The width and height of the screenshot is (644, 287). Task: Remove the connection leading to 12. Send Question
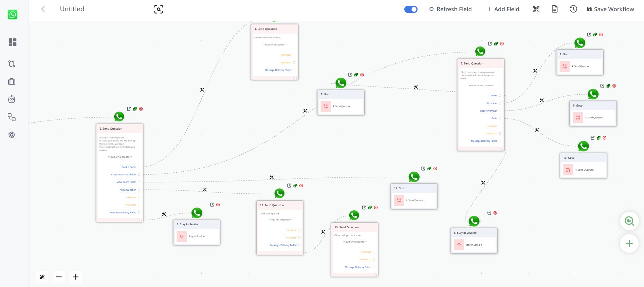coord(205,190)
